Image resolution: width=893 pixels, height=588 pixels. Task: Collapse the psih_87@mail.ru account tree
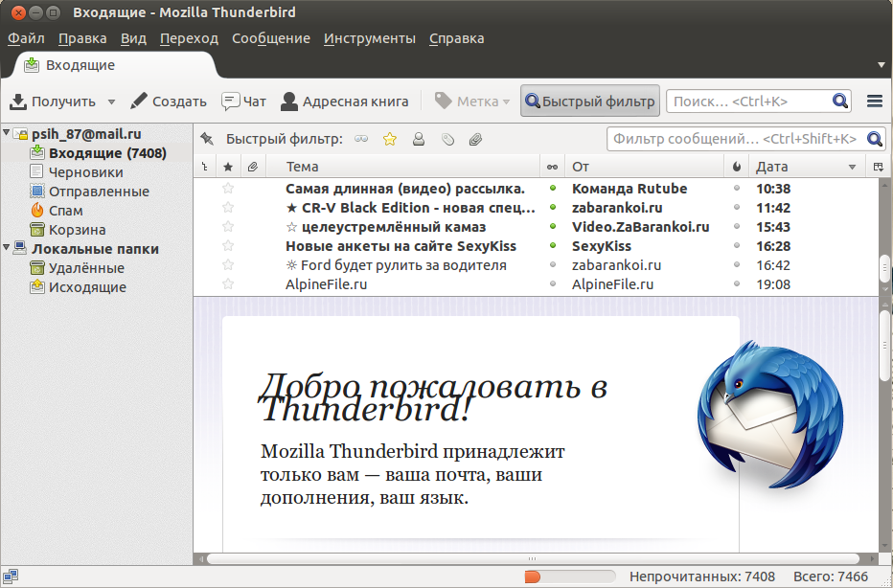(x=7, y=132)
